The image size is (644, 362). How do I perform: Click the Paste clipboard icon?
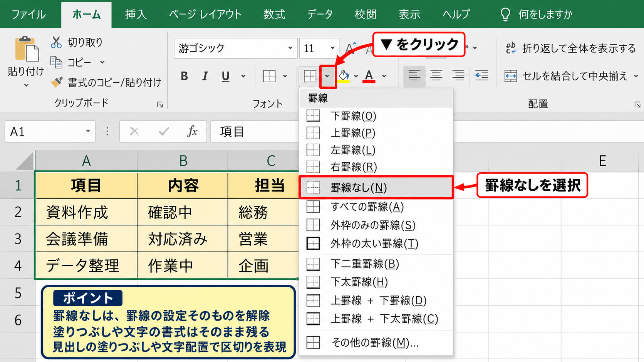pyautogui.click(x=27, y=49)
